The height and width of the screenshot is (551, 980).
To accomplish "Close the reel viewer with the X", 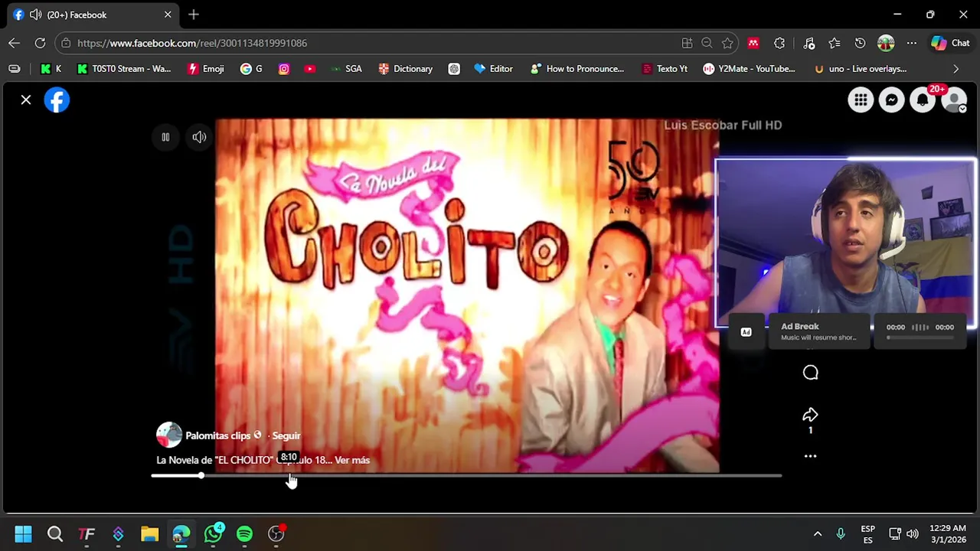I will coord(26,99).
